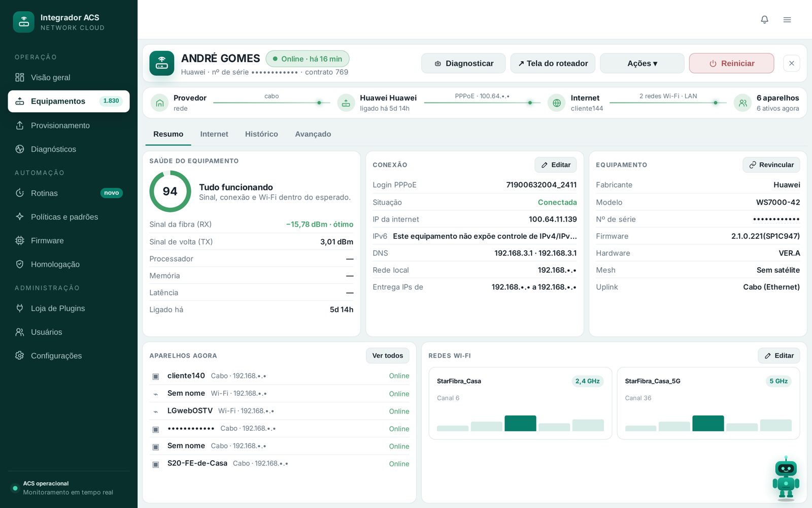Viewport: 812px width, 508px height.
Task: Click the Provedor home icon
Action: (160, 103)
